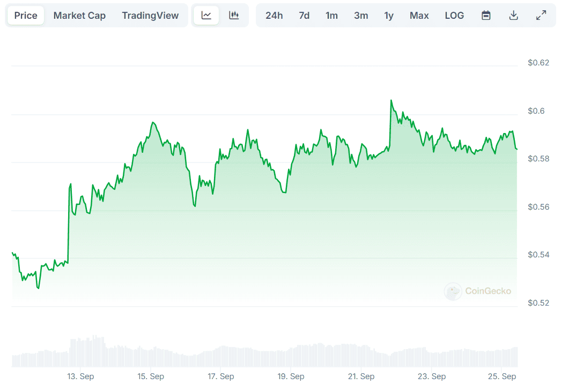Open the TradingView tab
Image resolution: width=561 pixels, height=392 pixels.
[150, 16]
